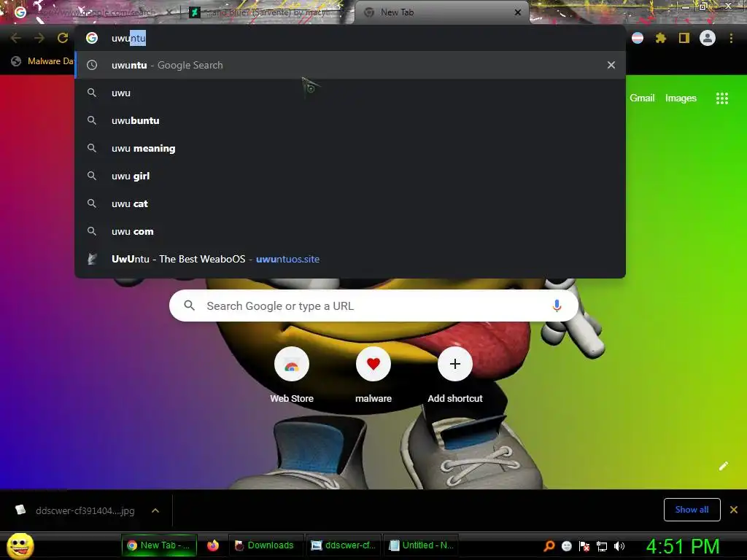Start voice search with microphone icon

point(557,306)
